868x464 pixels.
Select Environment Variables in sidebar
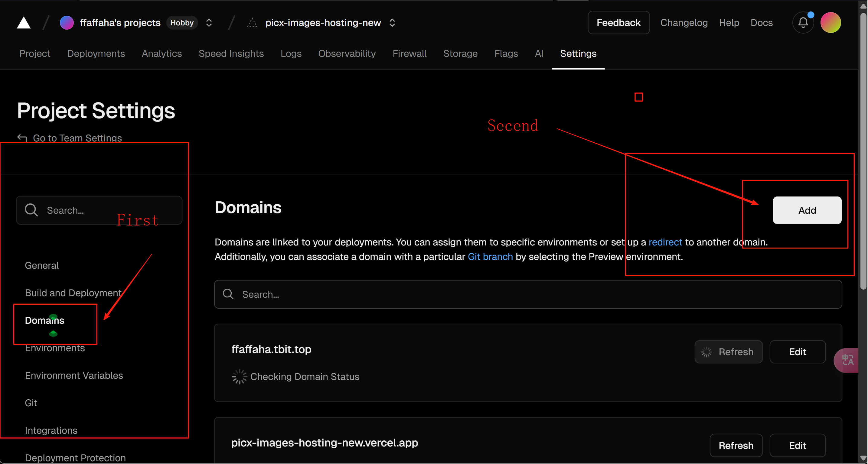[x=74, y=375]
